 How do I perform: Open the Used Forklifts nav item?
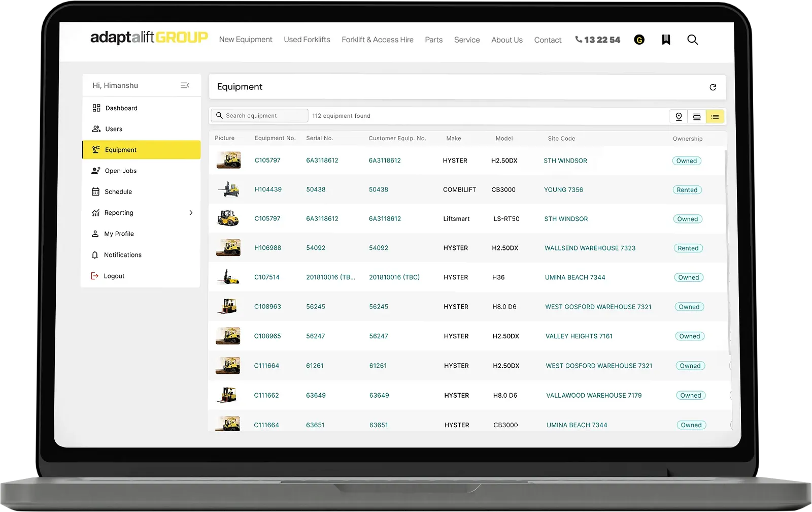pos(307,40)
